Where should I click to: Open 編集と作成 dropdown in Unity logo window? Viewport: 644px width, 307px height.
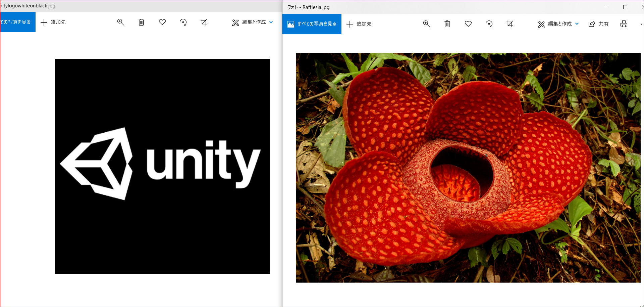pos(253,22)
